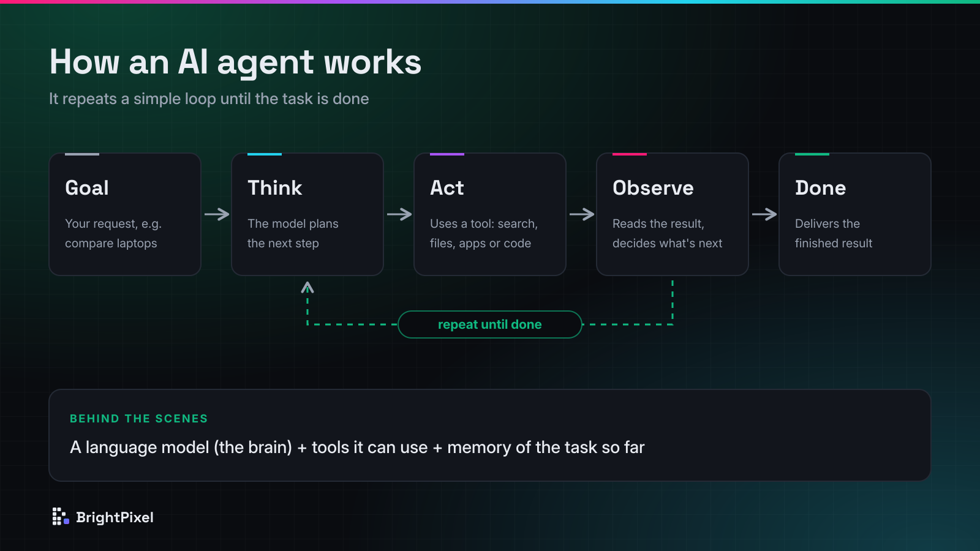Click subtitle 'It repeats a simple loop'
This screenshot has height=551, width=980.
click(x=209, y=99)
